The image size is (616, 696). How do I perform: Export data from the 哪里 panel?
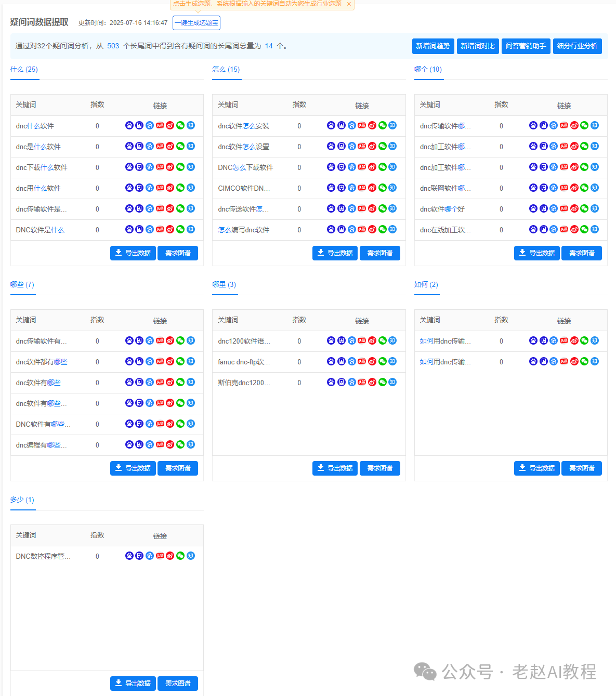pos(335,468)
